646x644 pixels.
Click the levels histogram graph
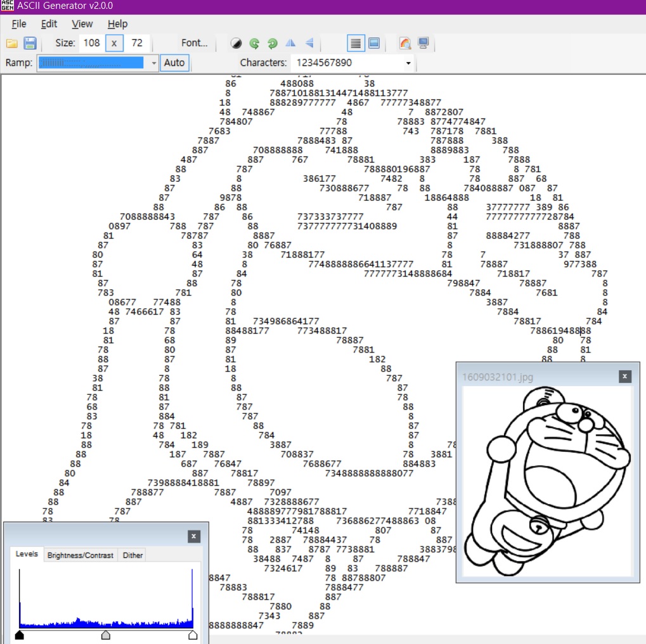tap(106, 598)
